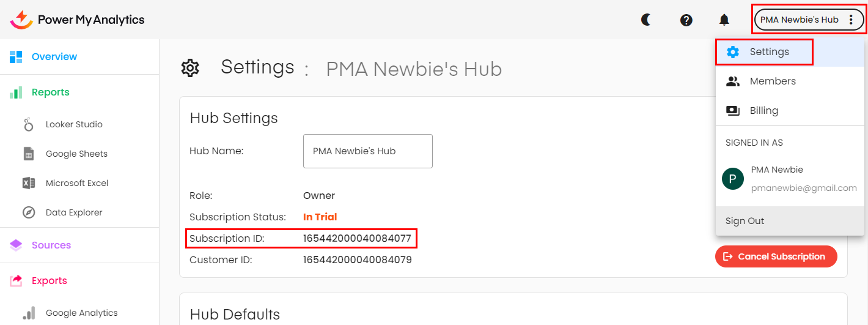Launch the Data Explorer

pos(73,212)
